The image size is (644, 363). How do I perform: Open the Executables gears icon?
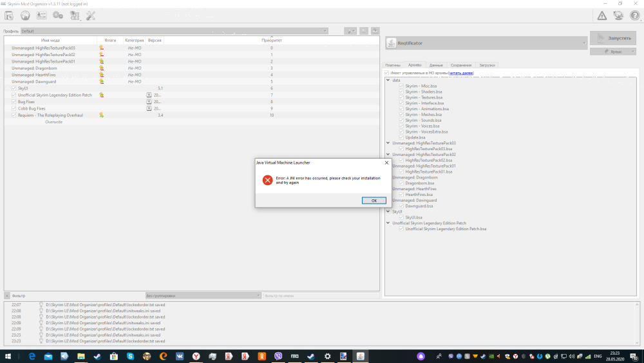pos(58,15)
